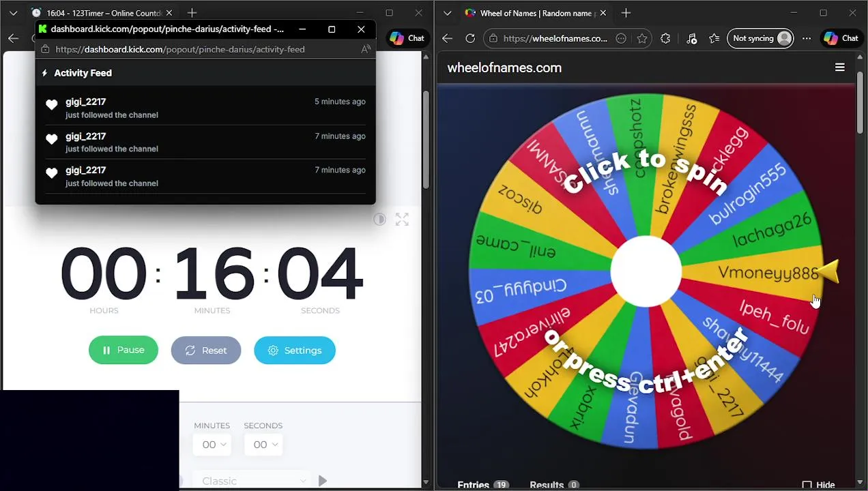
Task: Switch to the Results tab
Action: pyautogui.click(x=554, y=485)
